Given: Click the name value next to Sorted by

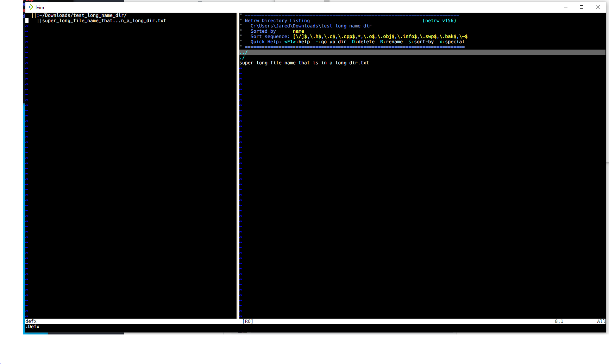Looking at the screenshot, I should [x=298, y=31].
